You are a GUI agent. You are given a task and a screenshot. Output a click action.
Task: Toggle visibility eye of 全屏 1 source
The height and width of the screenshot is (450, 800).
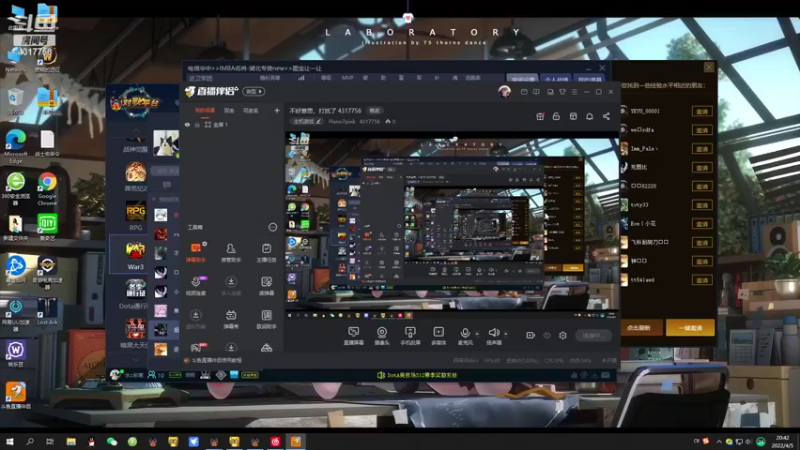(x=187, y=124)
